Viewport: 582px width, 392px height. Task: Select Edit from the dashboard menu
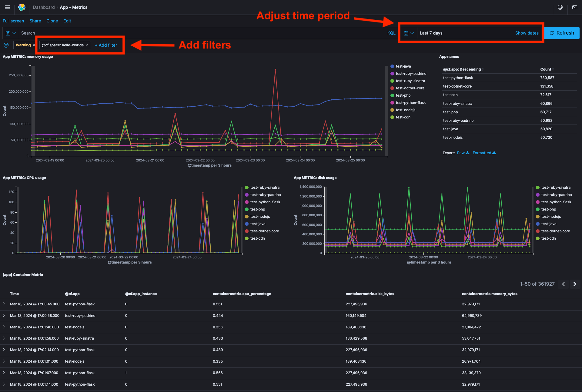(x=67, y=21)
